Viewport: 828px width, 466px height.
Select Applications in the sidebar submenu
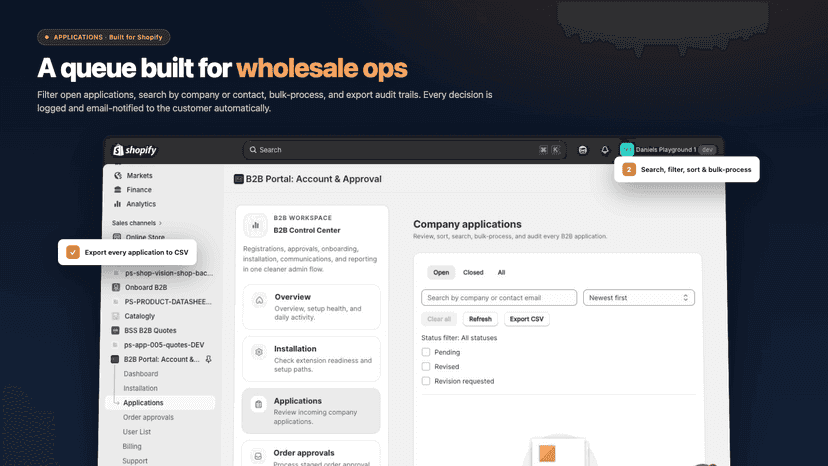click(x=161, y=403)
